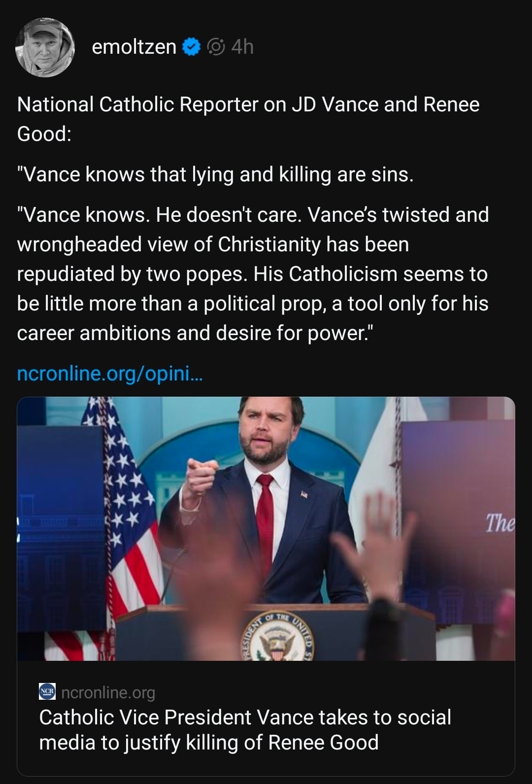Click the NCR favicon on the link preview card
The height and width of the screenshot is (784, 532).
coord(47,693)
